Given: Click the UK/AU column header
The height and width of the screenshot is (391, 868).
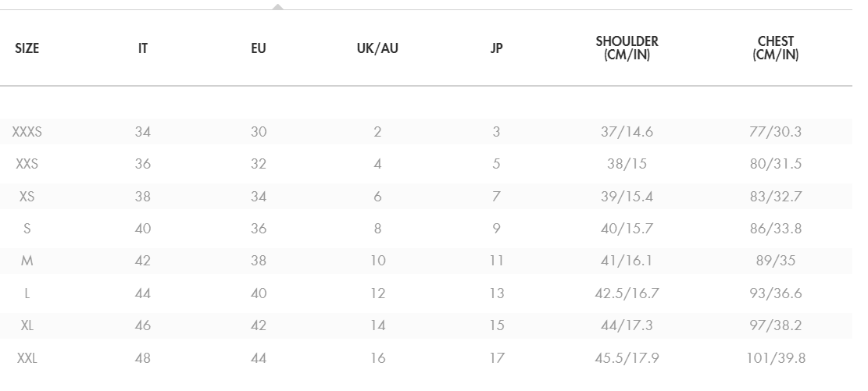Looking at the screenshot, I should pos(377,48).
